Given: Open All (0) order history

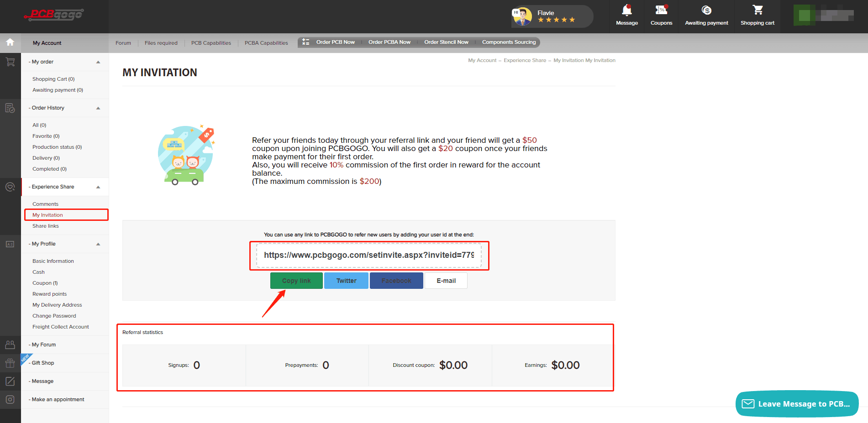Looking at the screenshot, I should pos(39,125).
